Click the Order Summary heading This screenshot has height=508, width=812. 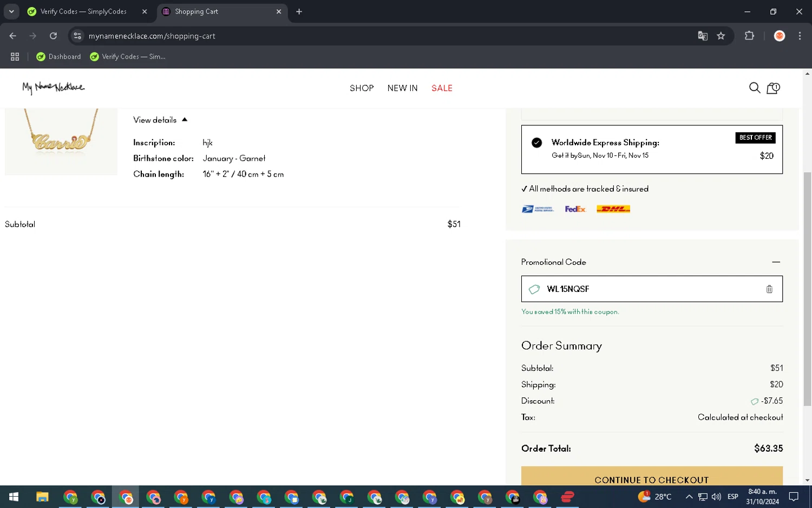coord(561,346)
